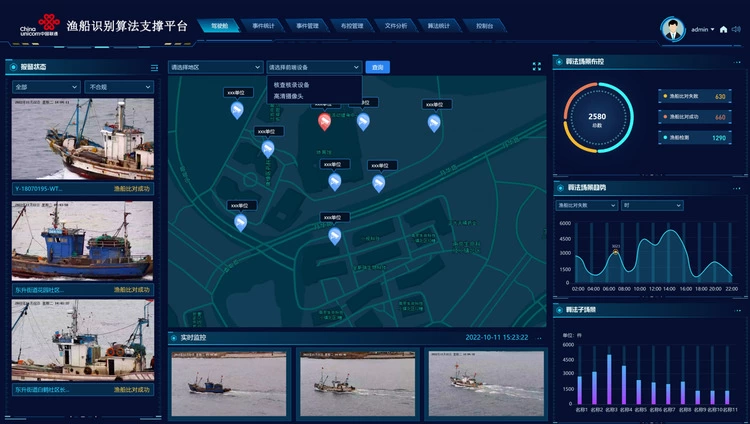Click the more dots in 算法预警布控 header
This screenshot has height=424, width=750.
(x=736, y=62)
